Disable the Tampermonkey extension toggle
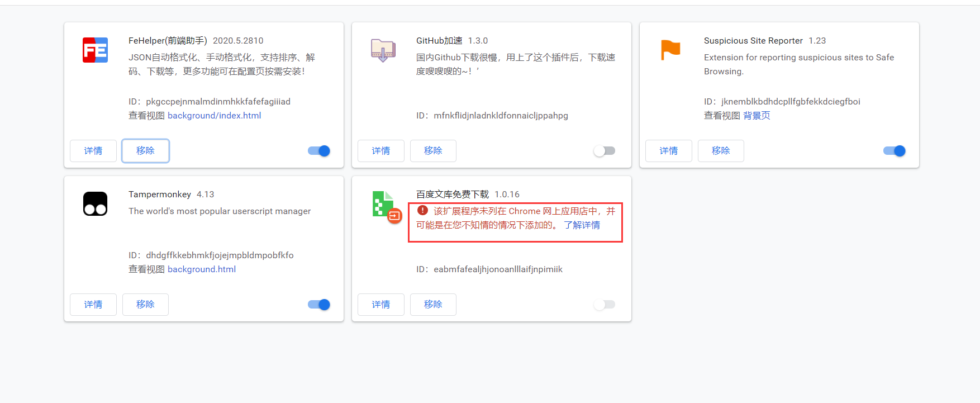 [x=319, y=305]
